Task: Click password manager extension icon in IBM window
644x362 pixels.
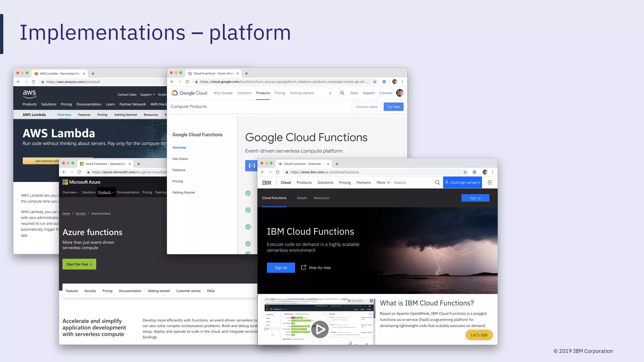Action: (475, 172)
